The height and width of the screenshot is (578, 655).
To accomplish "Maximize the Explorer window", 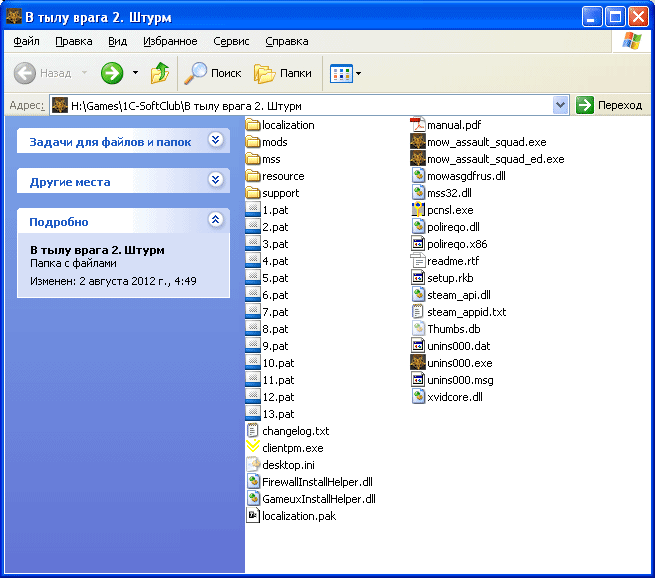I will (x=614, y=18).
